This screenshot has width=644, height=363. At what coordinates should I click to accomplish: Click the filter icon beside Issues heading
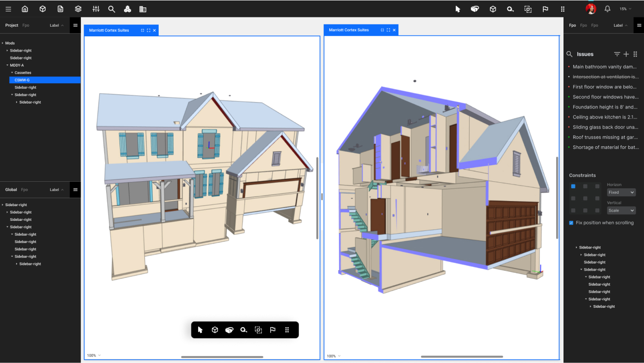pyautogui.click(x=617, y=54)
